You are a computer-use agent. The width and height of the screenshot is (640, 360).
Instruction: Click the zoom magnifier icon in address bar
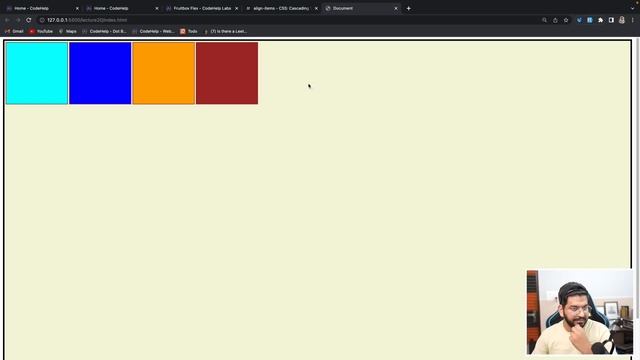click(x=544, y=20)
